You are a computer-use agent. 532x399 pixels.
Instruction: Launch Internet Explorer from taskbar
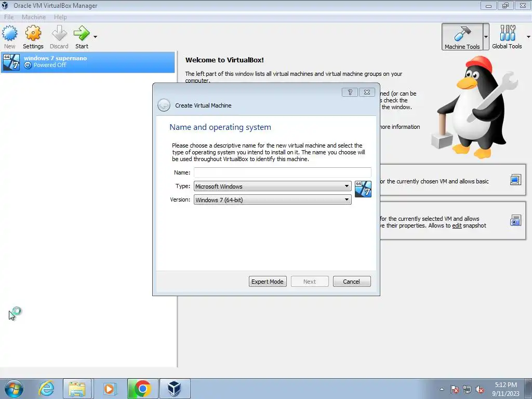(x=46, y=389)
